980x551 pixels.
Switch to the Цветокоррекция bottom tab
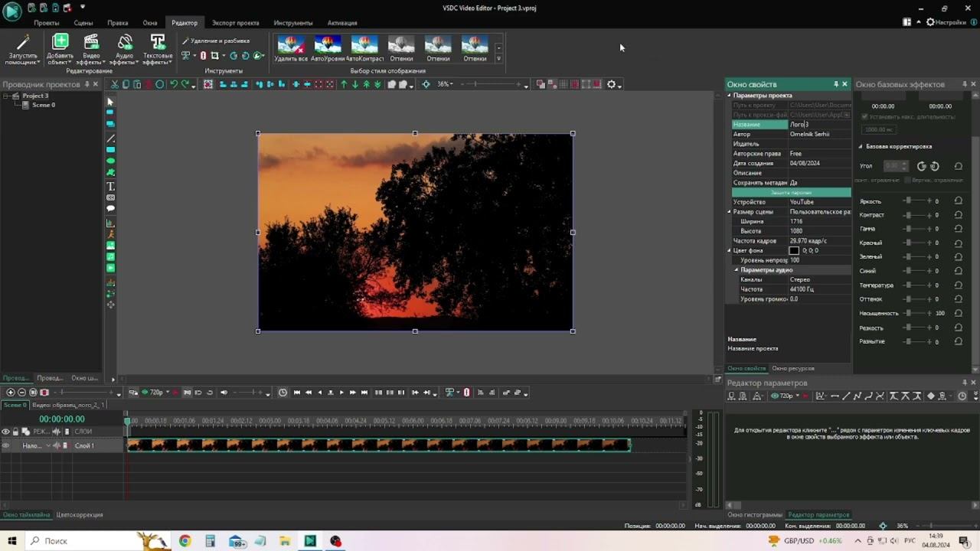point(80,515)
